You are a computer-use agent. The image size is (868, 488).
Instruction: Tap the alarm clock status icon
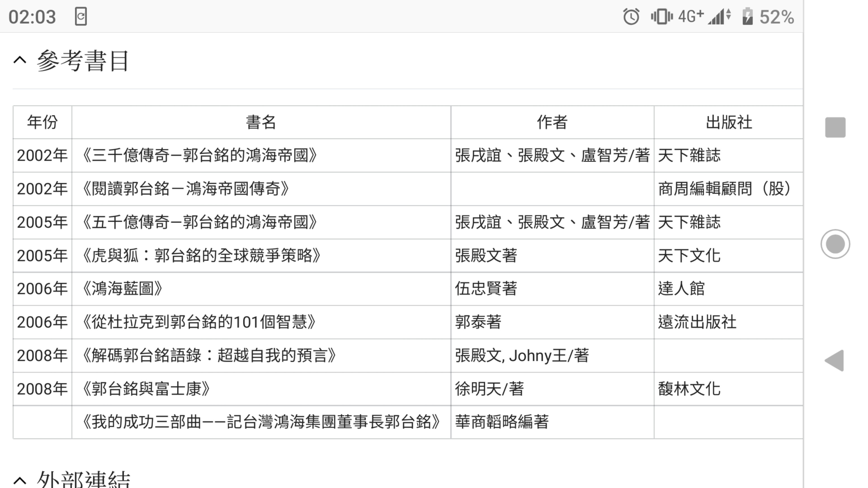pyautogui.click(x=631, y=17)
